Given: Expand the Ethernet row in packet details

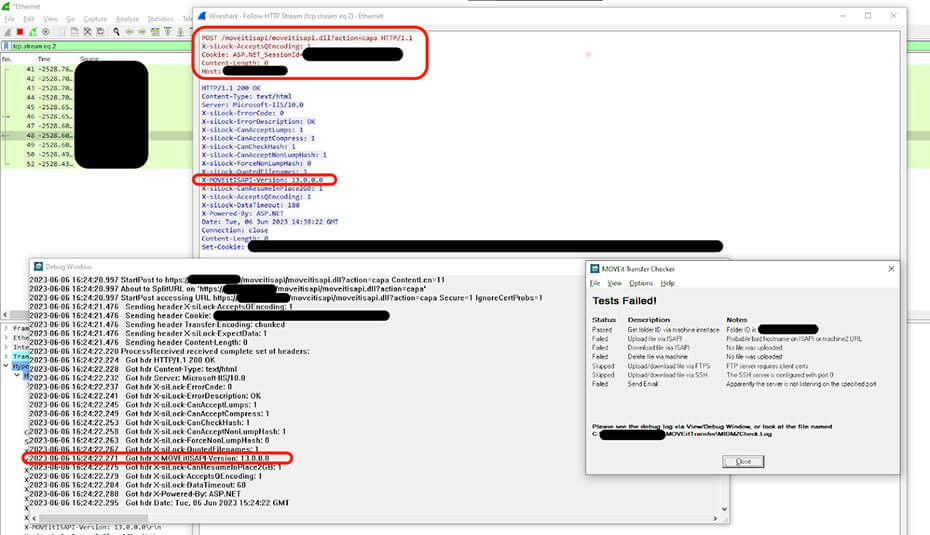Looking at the screenshot, I should [x=5, y=339].
